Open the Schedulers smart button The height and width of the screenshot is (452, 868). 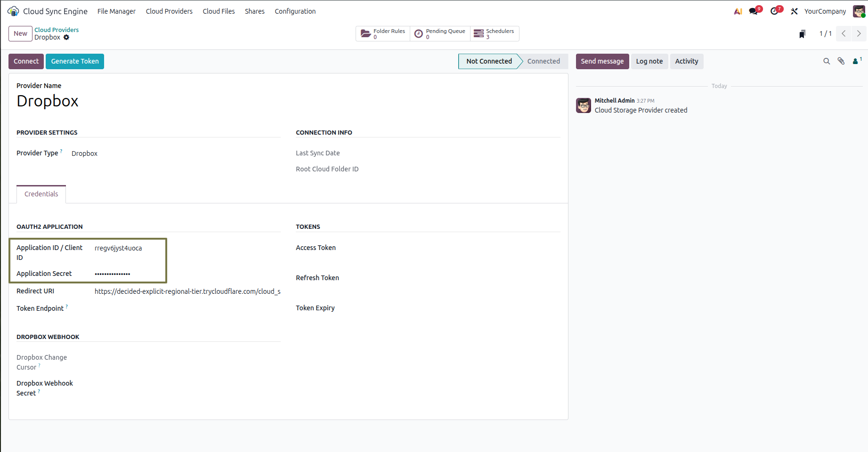point(495,33)
